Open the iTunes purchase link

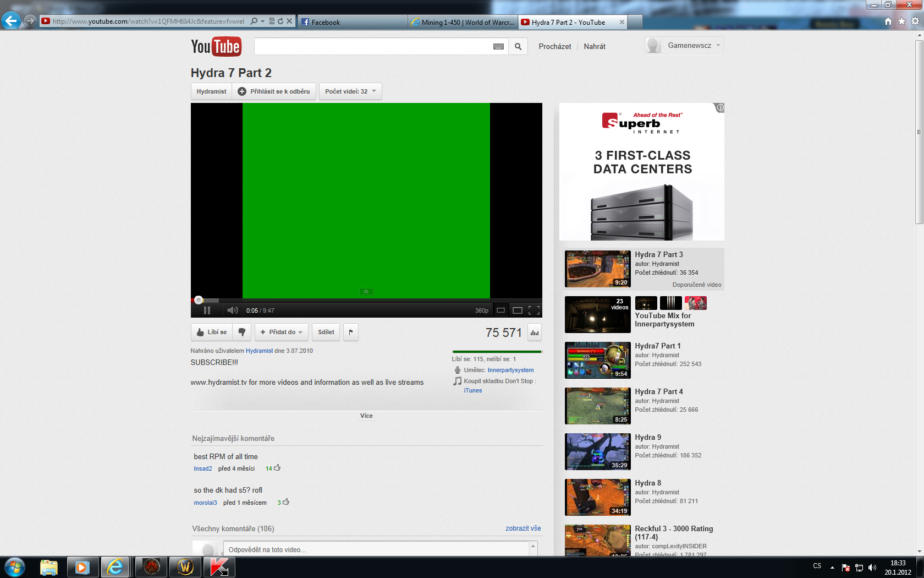[x=472, y=390]
